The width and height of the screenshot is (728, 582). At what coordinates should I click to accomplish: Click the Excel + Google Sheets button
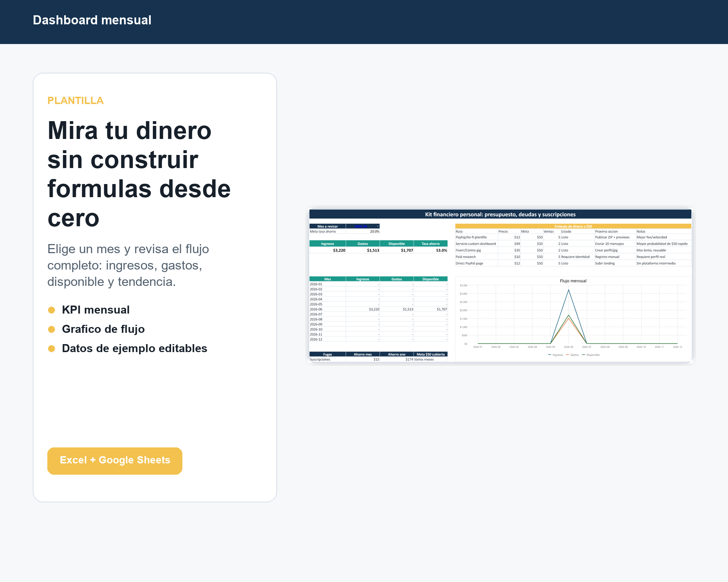(x=115, y=461)
